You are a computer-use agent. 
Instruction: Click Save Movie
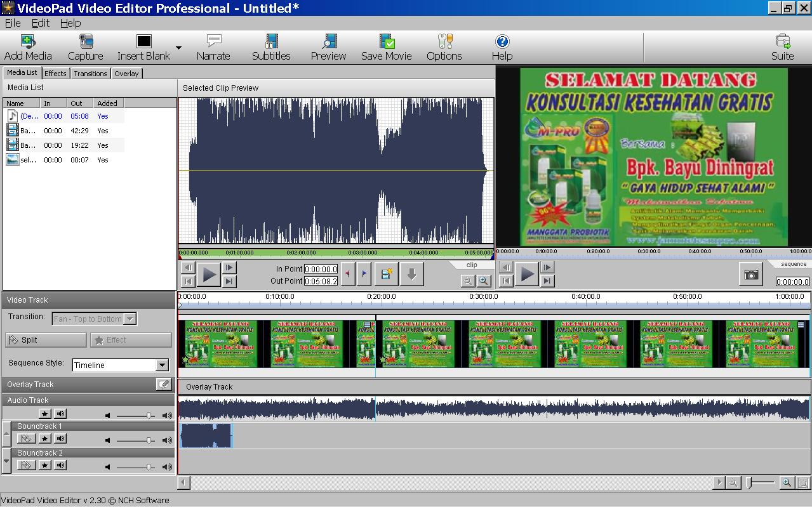(x=387, y=48)
